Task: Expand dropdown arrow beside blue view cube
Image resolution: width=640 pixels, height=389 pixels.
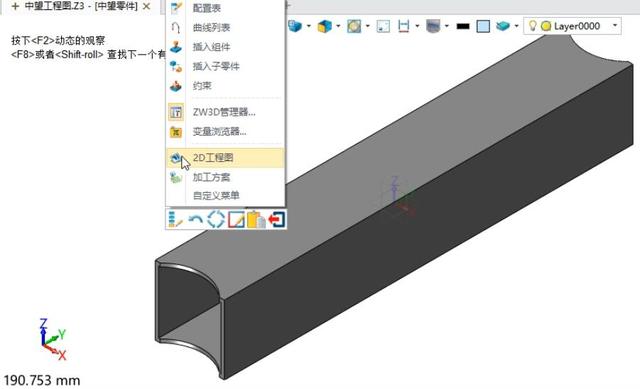Action: tap(309, 26)
